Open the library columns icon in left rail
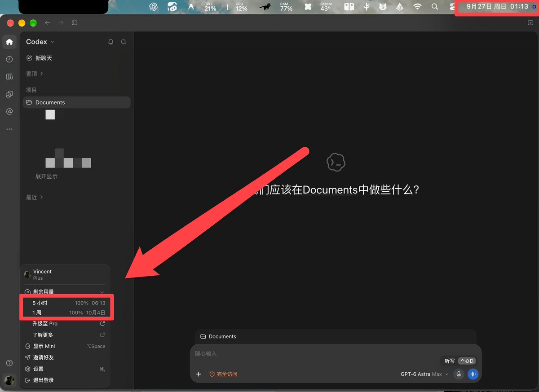The height and width of the screenshot is (392, 539). 9,77
